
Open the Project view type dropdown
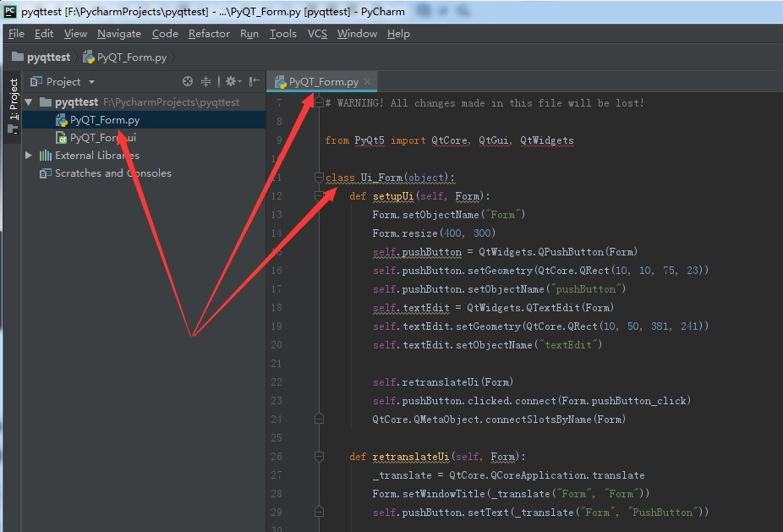point(92,82)
